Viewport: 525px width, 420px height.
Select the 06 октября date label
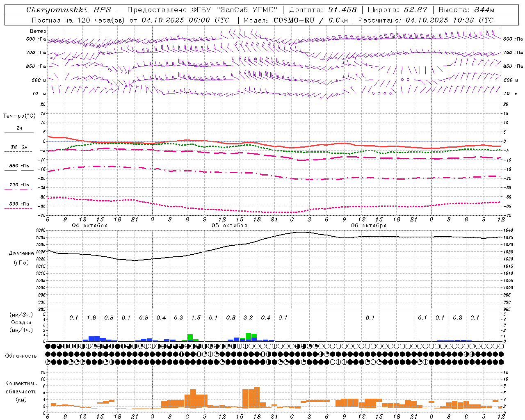point(369,226)
